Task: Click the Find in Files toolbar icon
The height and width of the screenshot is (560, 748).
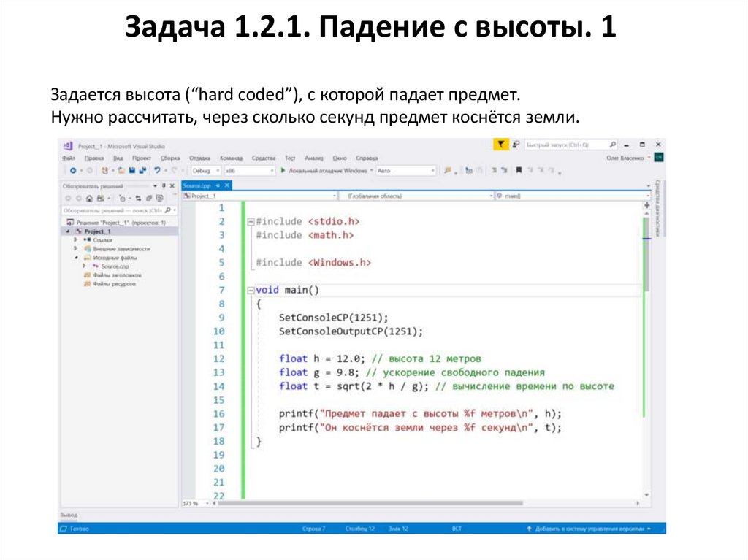Action: [x=448, y=170]
